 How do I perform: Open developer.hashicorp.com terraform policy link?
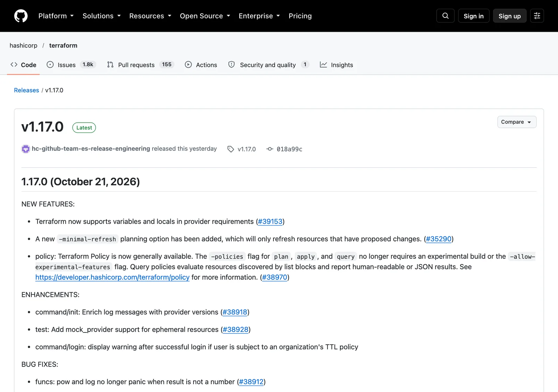click(x=112, y=277)
